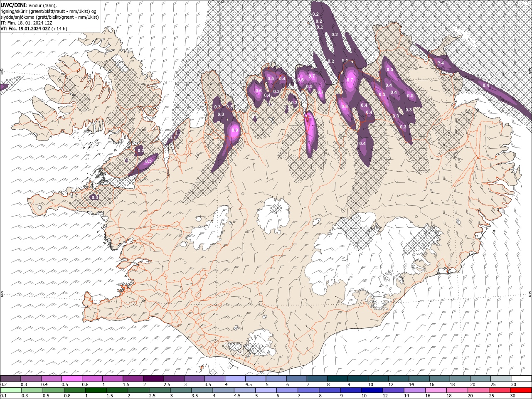Click the '64N' latitude label on right edge
Viewport: 532px width, 399px height.
tap(530, 293)
